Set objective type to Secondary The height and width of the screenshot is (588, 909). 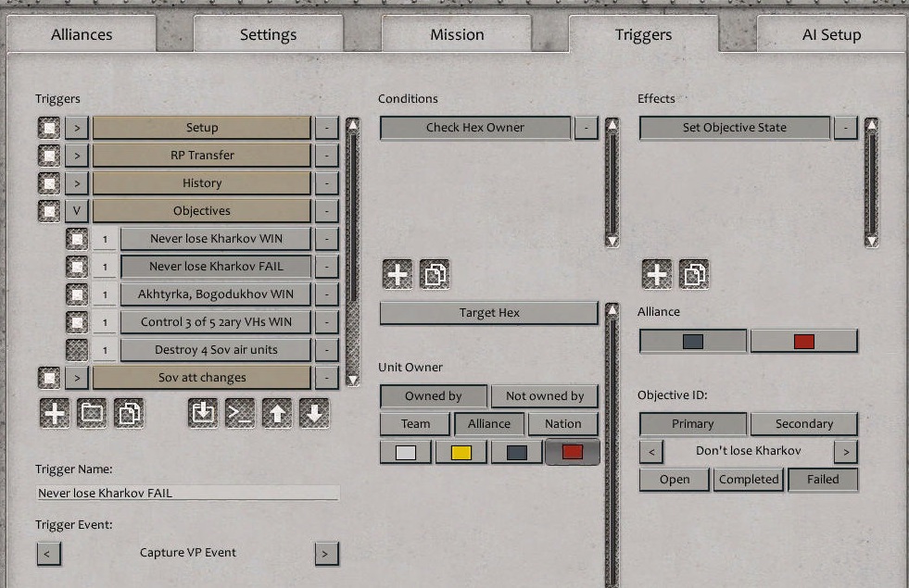(x=804, y=424)
